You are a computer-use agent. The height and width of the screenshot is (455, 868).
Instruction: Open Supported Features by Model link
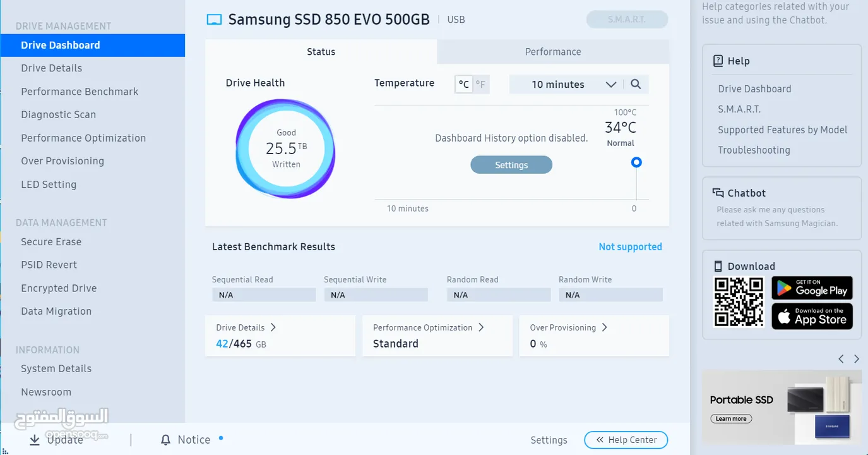tap(783, 130)
